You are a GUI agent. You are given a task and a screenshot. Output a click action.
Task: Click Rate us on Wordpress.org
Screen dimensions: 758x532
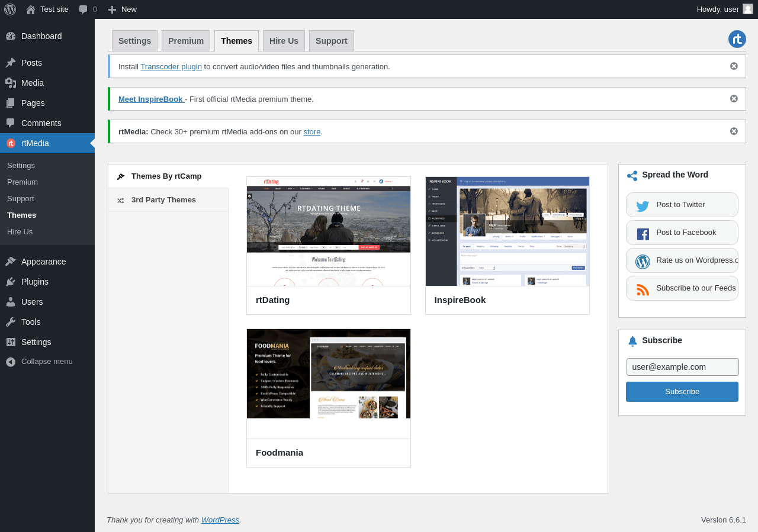[682, 260]
